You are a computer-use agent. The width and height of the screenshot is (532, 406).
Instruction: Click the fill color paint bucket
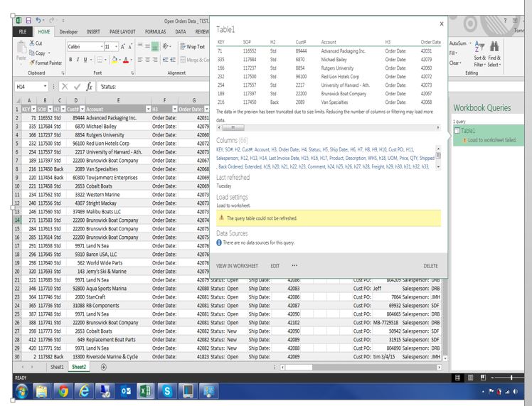pos(115,60)
